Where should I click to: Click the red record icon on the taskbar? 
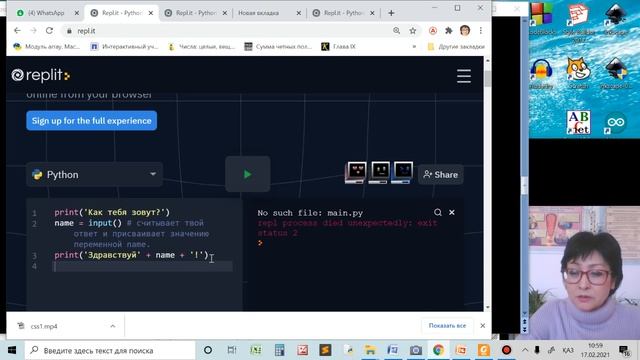coord(507,350)
